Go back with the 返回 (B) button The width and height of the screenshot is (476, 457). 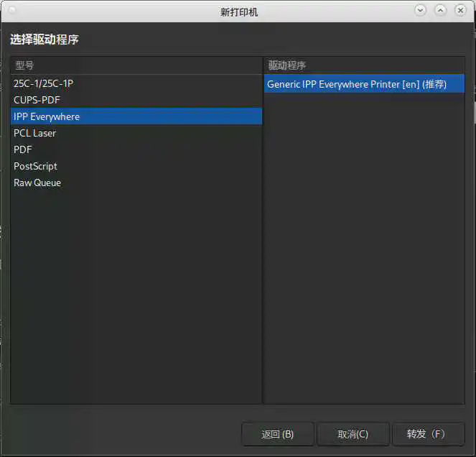[x=277, y=434]
